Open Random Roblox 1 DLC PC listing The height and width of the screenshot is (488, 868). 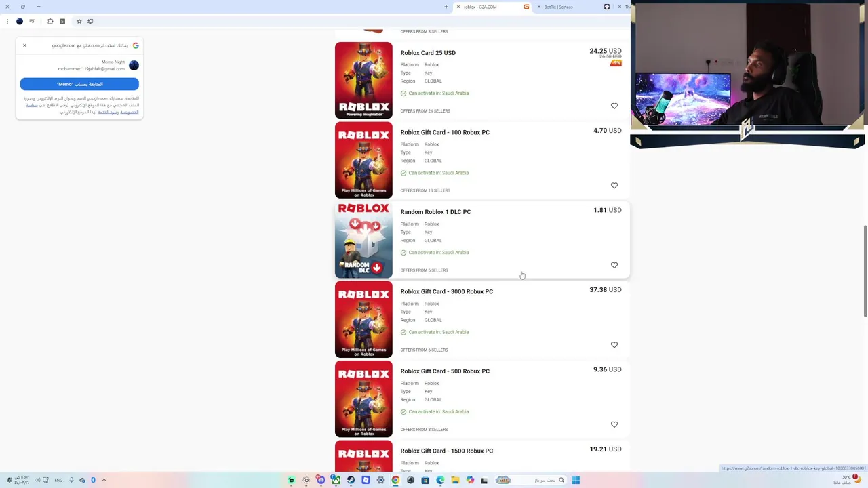[x=435, y=212]
